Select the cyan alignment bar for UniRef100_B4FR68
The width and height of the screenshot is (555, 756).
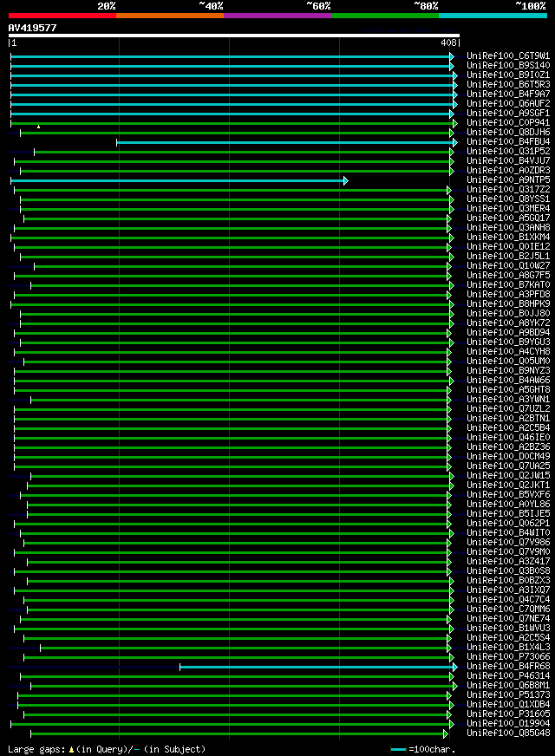[x=317, y=668]
